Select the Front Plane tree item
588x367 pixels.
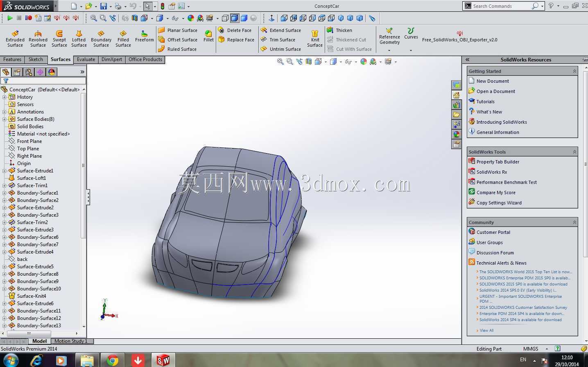(x=29, y=141)
